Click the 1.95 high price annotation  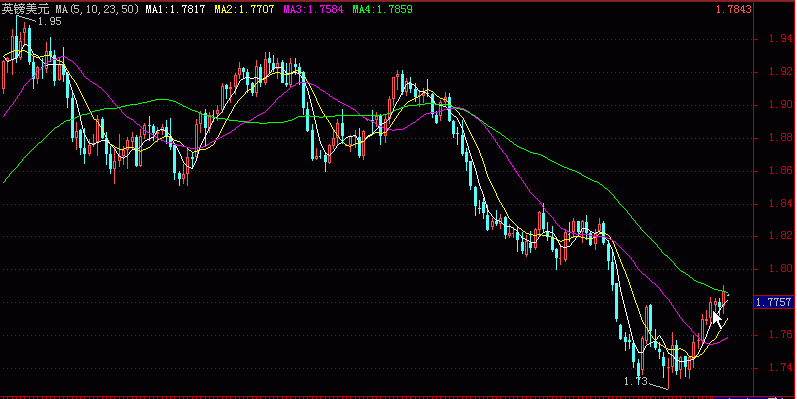click(50, 21)
